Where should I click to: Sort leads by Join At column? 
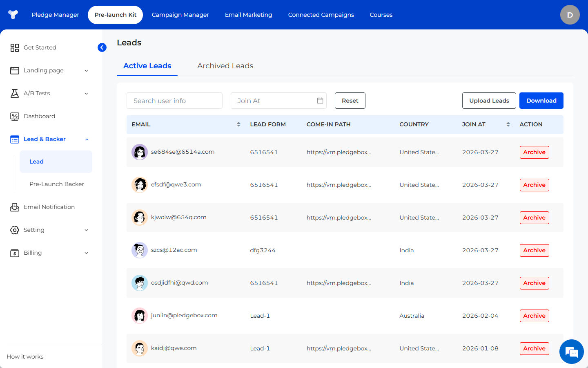(x=508, y=124)
